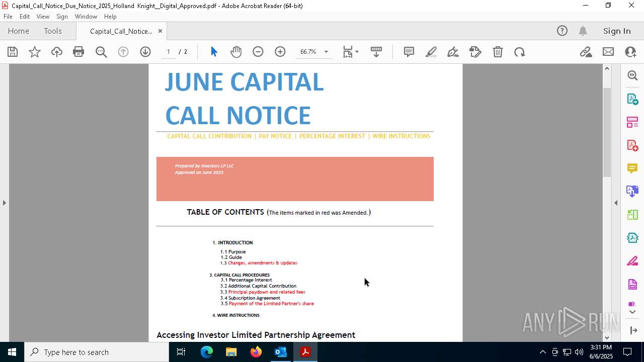Open the fill and sign stamp tool
This screenshot has width=644, height=362.
pos(475,52)
